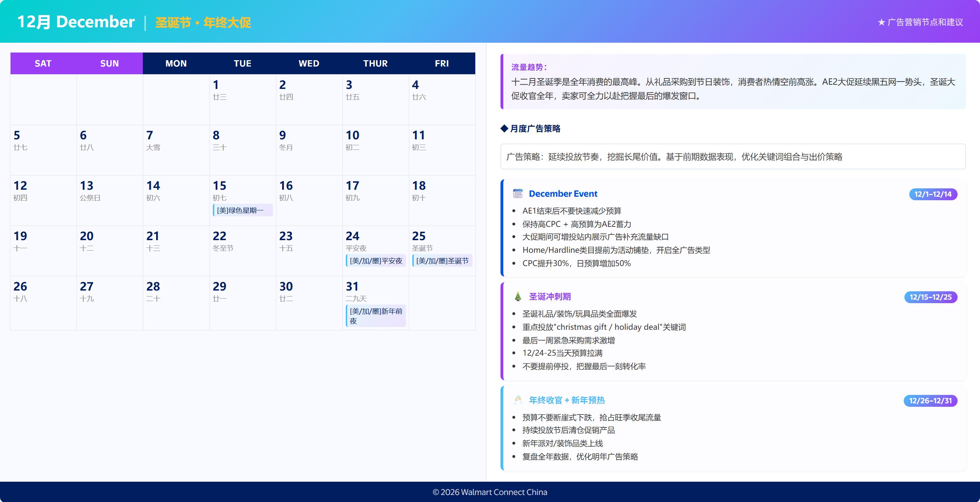This screenshot has height=502, width=980.
Task: Select December 25 圣诞节 calendar cell
Action: [x=442, y=251]
